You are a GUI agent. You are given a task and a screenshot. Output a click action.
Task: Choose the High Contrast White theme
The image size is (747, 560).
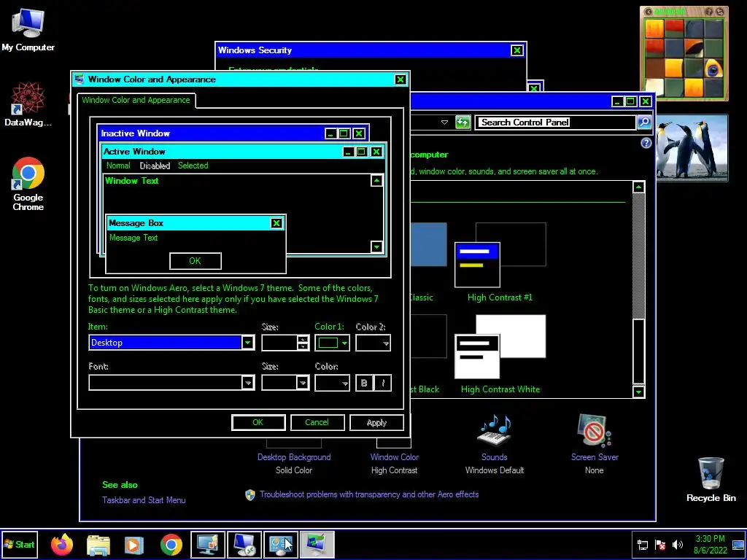500,355
